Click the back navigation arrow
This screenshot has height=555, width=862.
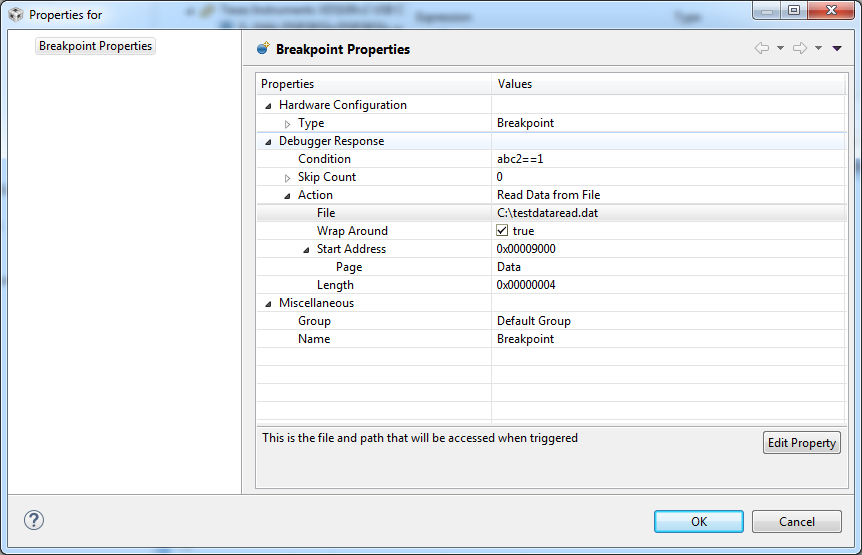tap(762, 48)
